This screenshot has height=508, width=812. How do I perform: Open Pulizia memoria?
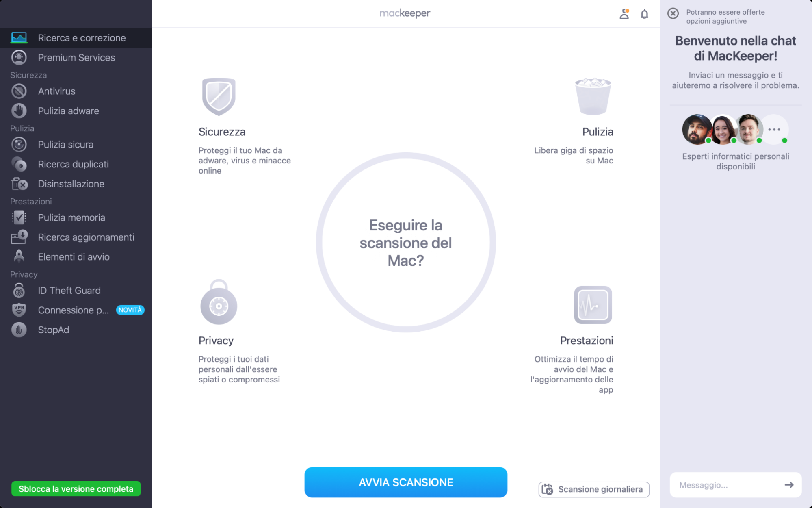(71, 217)
